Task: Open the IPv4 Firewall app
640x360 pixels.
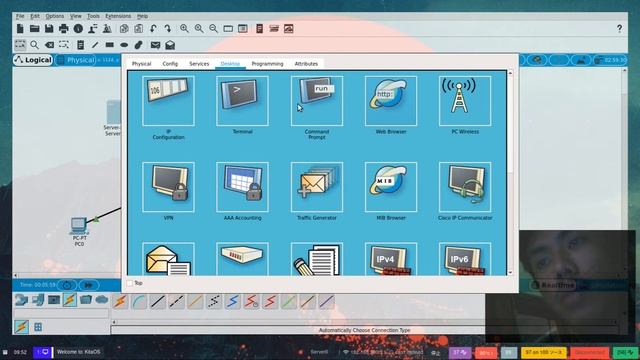Action: (x=391, y=259)
